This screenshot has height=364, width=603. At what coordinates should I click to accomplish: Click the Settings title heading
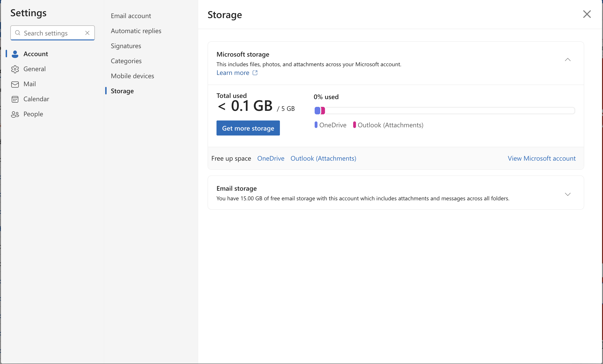tap(28, 13)
